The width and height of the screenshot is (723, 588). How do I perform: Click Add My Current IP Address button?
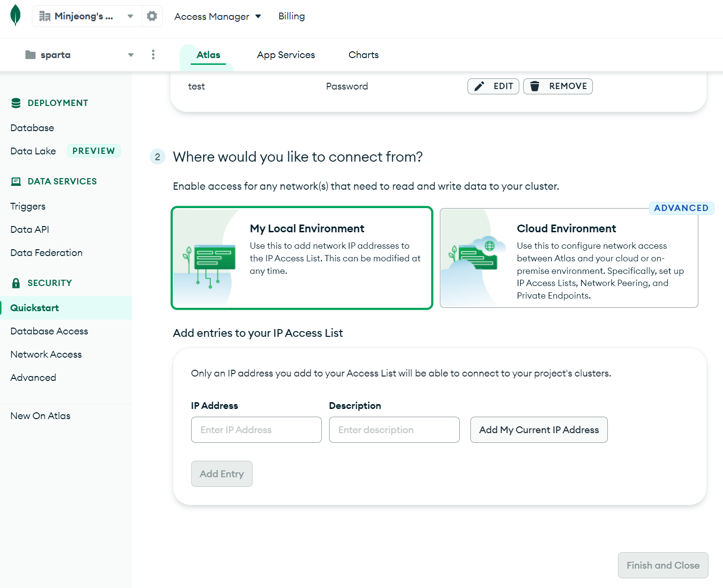pos(539,430)
